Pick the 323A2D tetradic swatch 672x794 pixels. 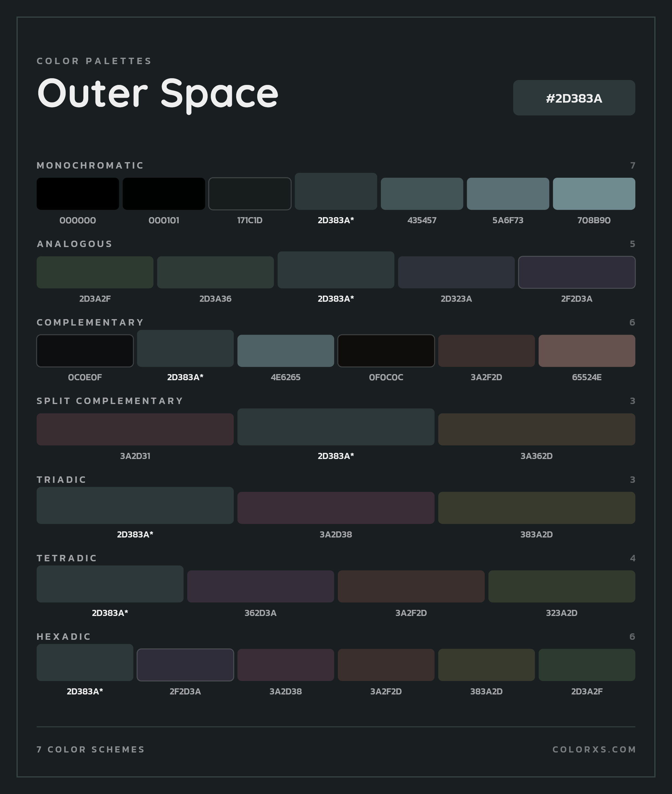[x=561, y=586]
